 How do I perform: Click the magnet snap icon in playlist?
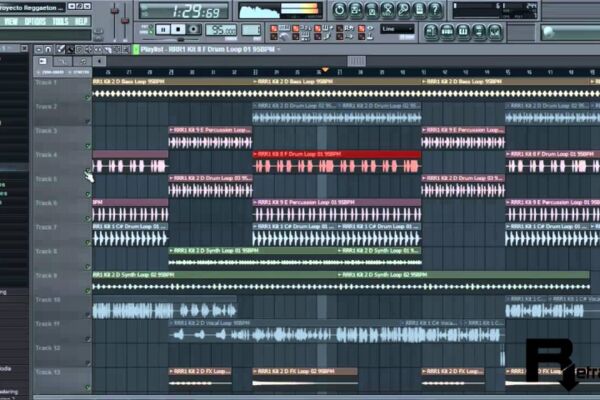(x=48, y=49)
